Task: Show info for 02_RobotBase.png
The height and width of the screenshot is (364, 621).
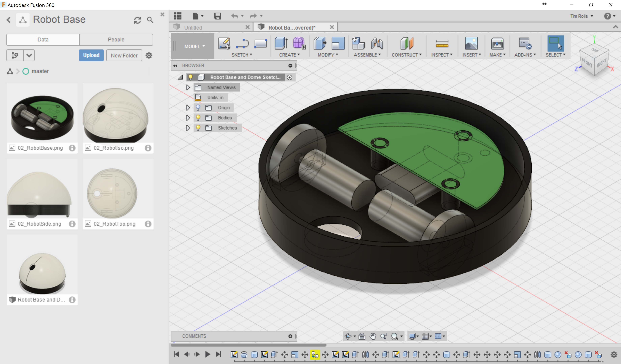Action: click(x=72, y=148)
